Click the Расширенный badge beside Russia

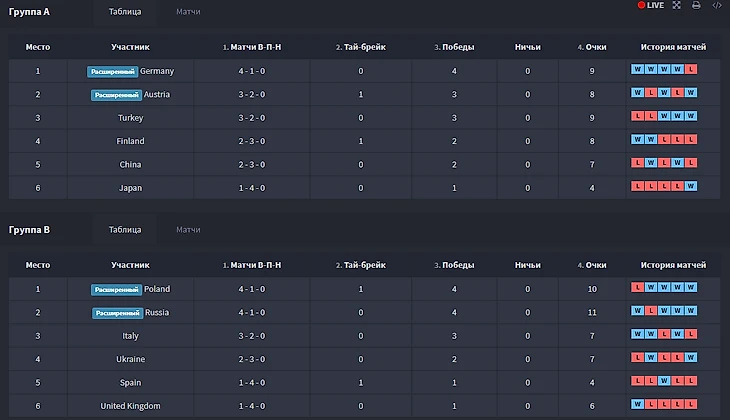tap(116, 312)
